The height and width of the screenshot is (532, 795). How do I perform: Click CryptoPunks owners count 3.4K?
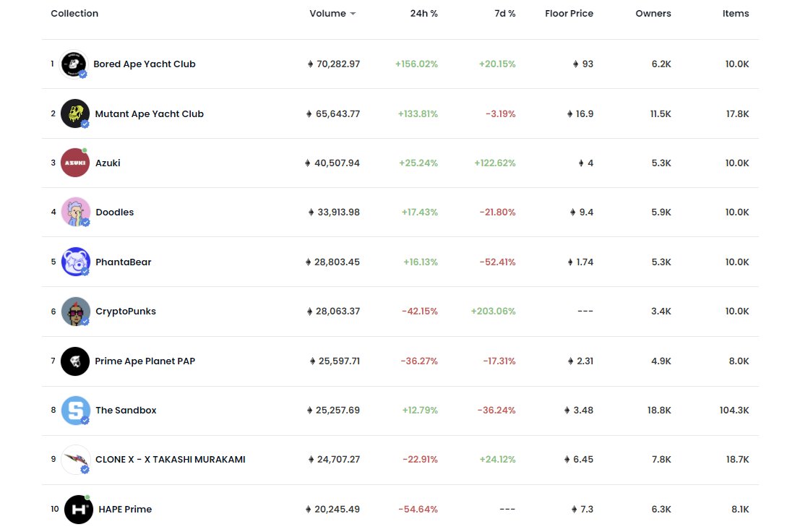click(x=661, y=312)
